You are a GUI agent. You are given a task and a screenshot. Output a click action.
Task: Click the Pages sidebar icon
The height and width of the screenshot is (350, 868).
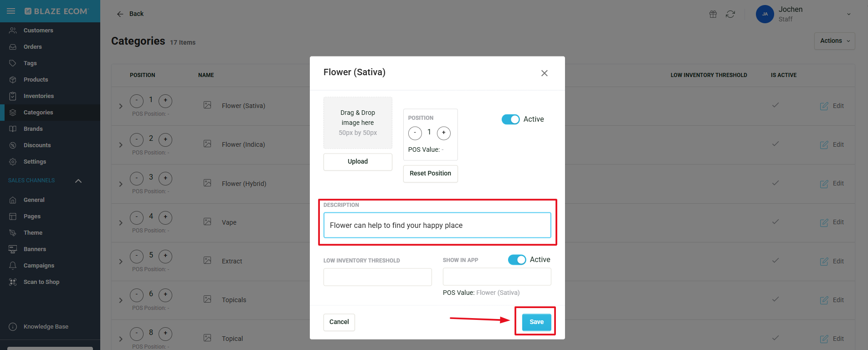tap(13, 216)
